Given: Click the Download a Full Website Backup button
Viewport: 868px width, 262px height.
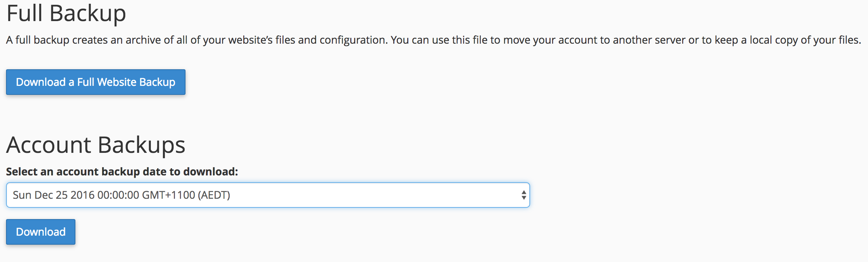Looking at the screenshot, I should pyautogui.click(x=95, y=82).
